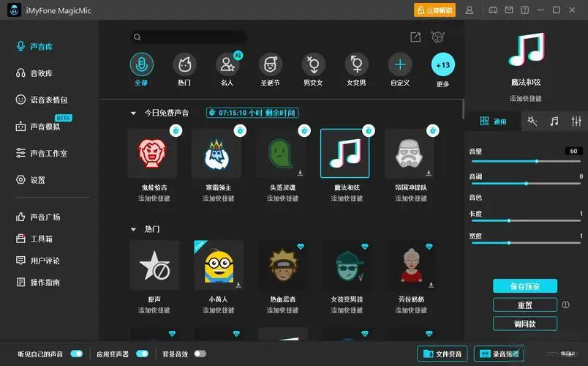Viewport: 588px width, 366px height.
Task: Select the 鬼娃恰吉 voice thumbnail
Action: 152,154
